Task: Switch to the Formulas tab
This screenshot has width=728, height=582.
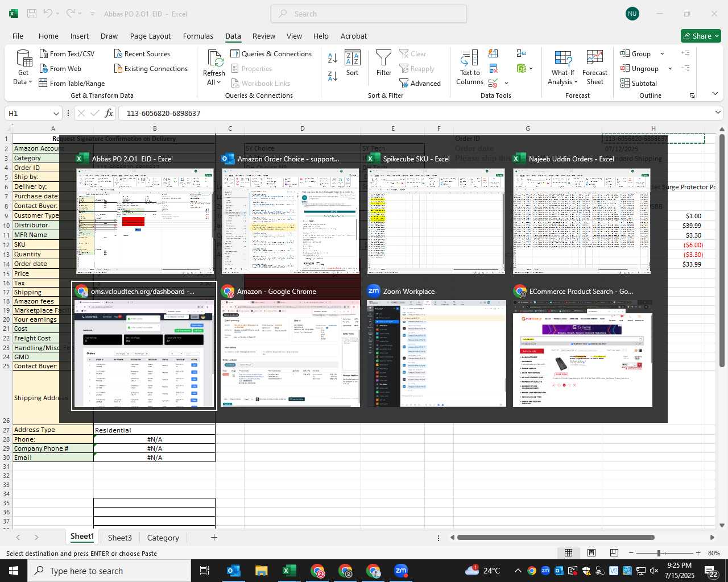Action: (198, 36)
